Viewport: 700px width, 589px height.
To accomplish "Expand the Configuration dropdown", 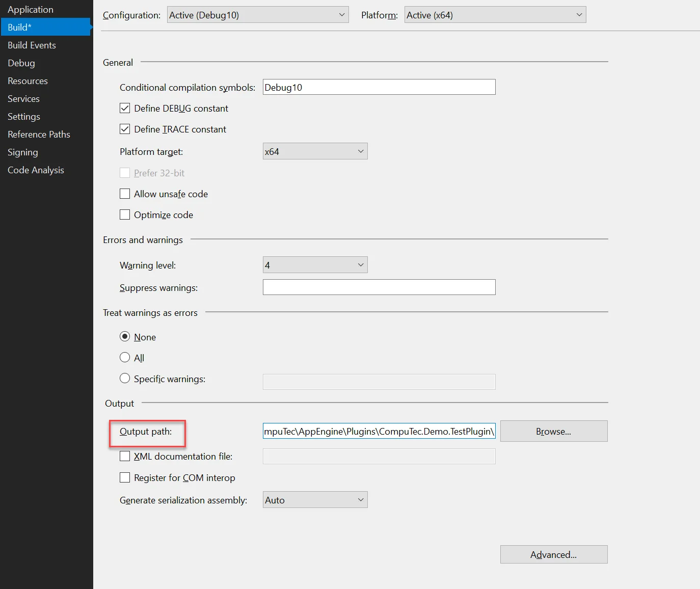I will pos(258,15).
